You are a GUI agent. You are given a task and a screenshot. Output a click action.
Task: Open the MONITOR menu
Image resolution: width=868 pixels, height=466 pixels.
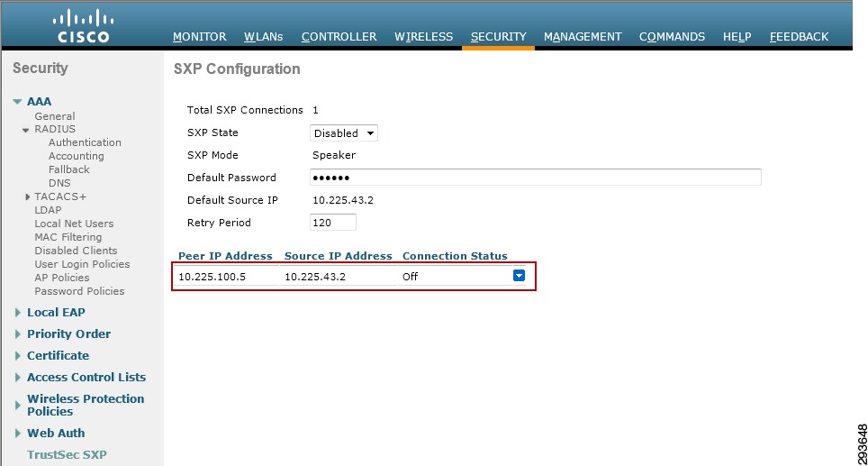tap(199, 37)
